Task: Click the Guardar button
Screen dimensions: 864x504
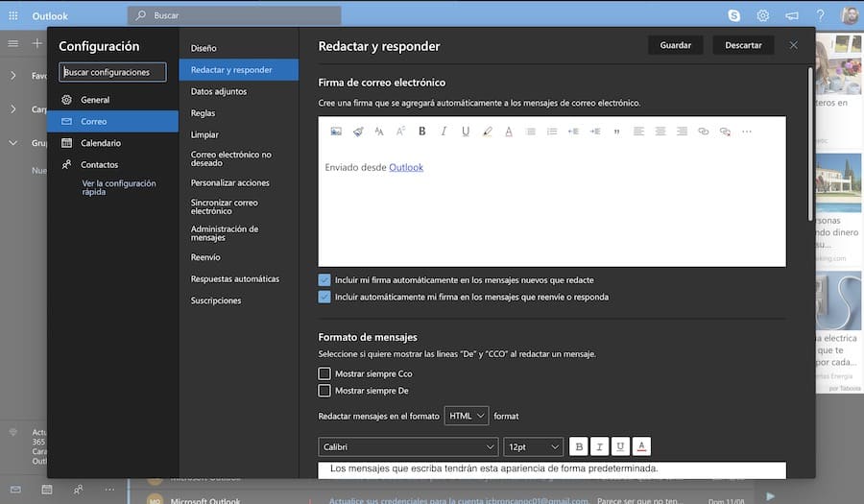Action: [675, 45]
